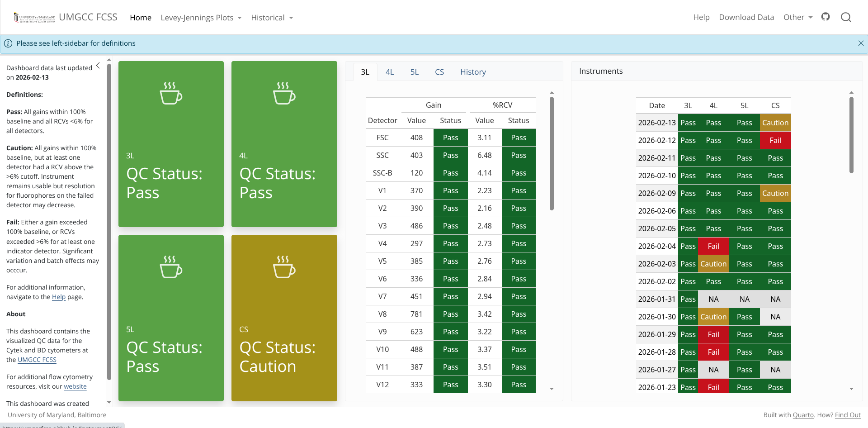Open the History tab

coord(473,72)
